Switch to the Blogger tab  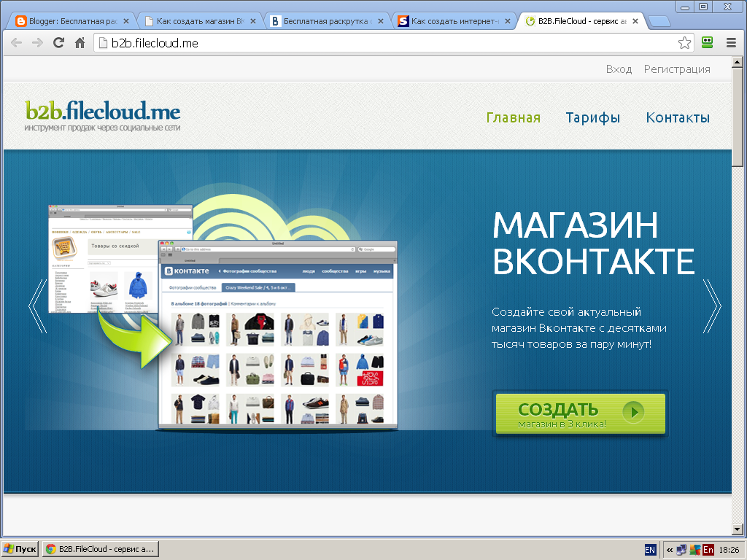point(71,21)
